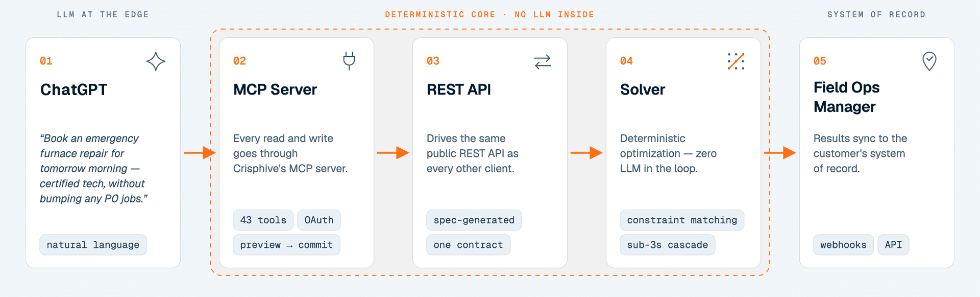Click the 'Solver' card title

tap(643, 89)
